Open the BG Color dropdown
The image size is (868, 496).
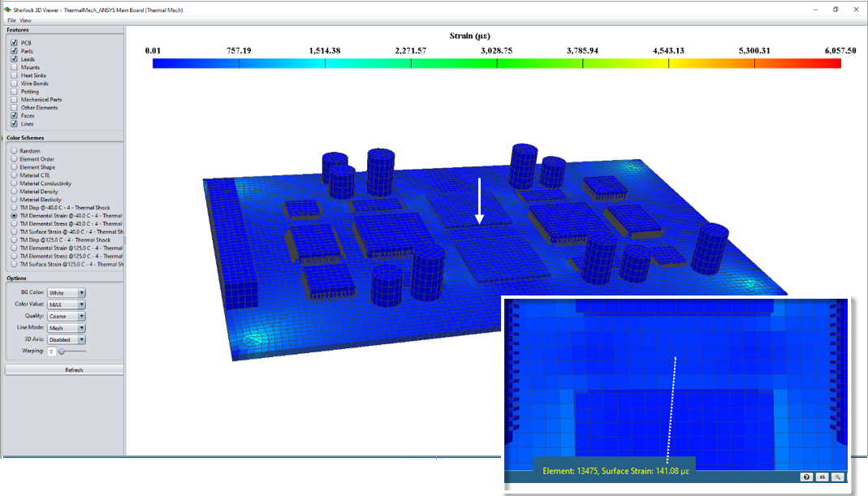[67, 293]
